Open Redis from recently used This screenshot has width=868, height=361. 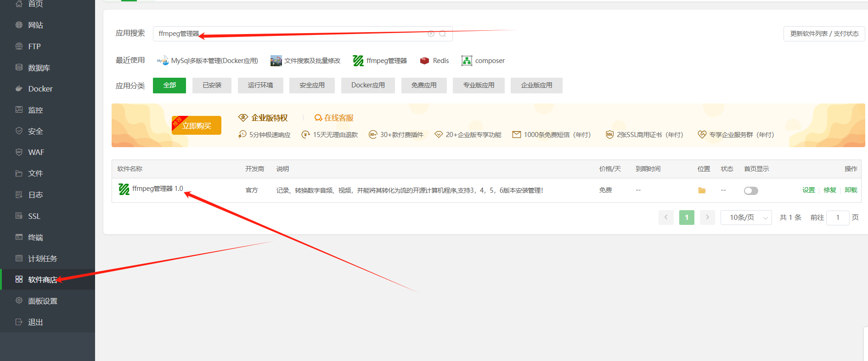click(x=434, y=61)
